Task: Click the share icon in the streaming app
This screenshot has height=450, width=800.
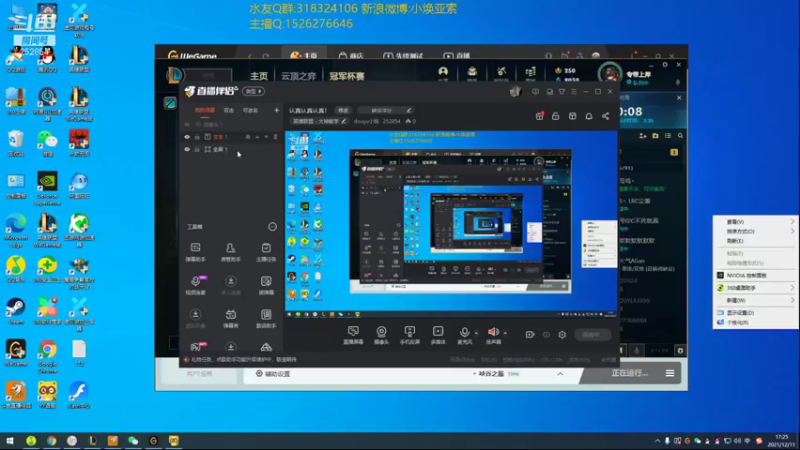Action: (606, 116)
